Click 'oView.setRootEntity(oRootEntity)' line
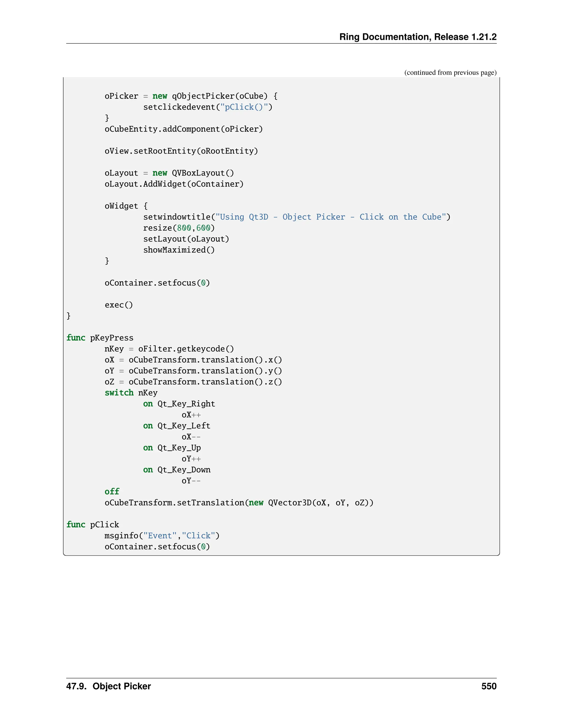 pos(181,151)
